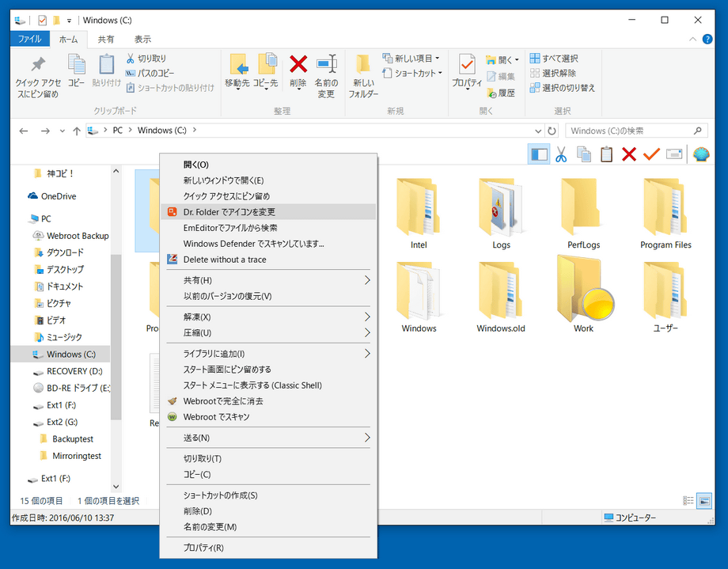Click 選択の切り替え (Invert selection)

(x=563, y=87)
